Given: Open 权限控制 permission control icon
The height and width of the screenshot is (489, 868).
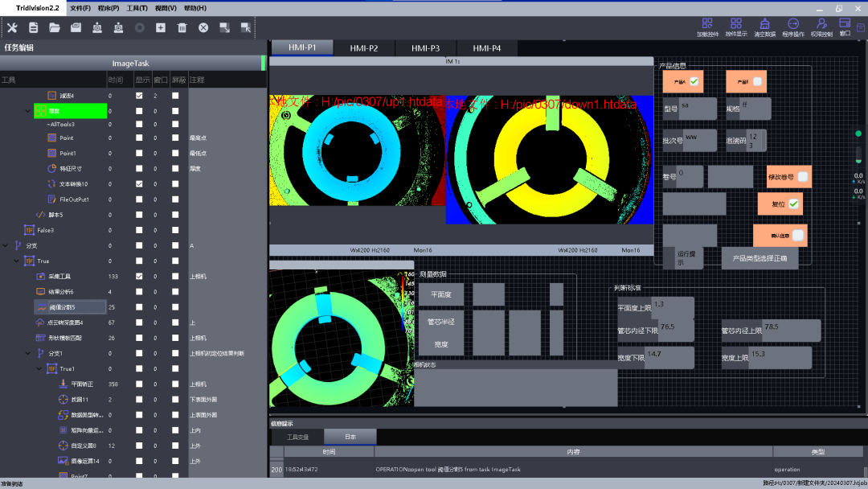Looking at the screenshot, I should [821, 24].
